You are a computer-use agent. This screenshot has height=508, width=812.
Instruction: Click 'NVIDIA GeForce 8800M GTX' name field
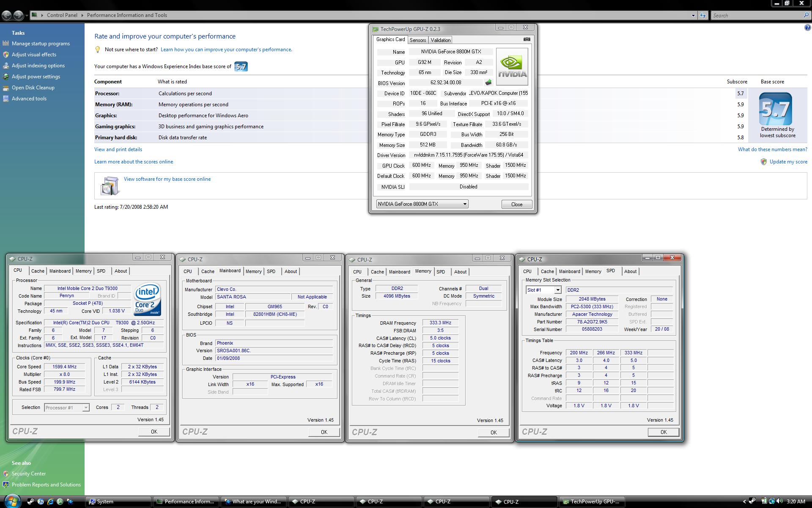point(451,52)
